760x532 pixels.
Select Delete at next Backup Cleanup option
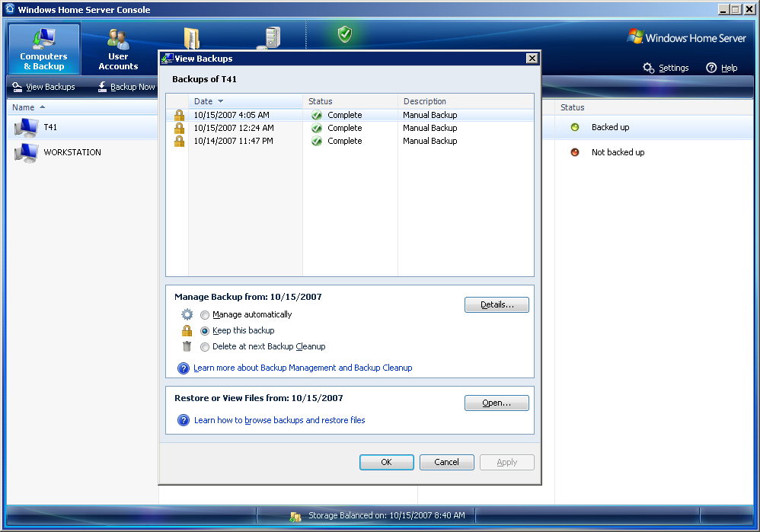point(205,347)
